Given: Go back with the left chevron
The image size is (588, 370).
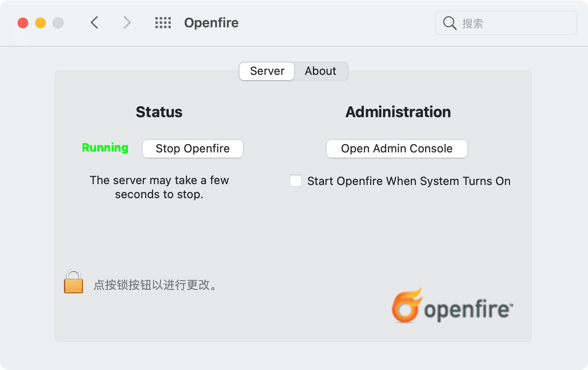Looking at the screenshot, I should [94, 22].
